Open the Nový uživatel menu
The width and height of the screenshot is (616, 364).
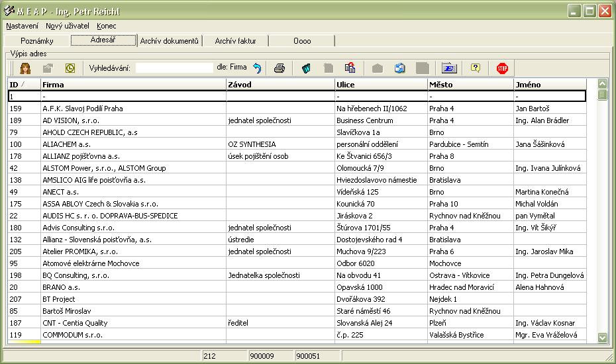[x=67, y=26]
